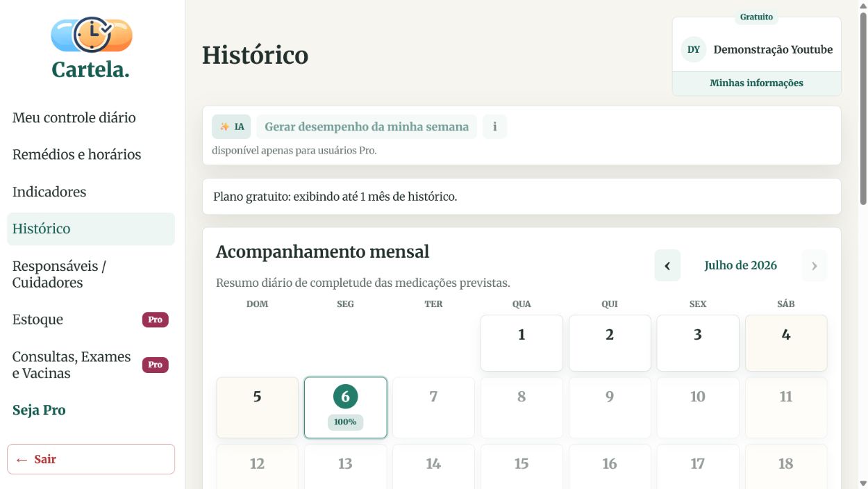Click the SEG weekday header
Image resolution: width=868 pixels, height=489 pixels.
click(x=345, y=304)
